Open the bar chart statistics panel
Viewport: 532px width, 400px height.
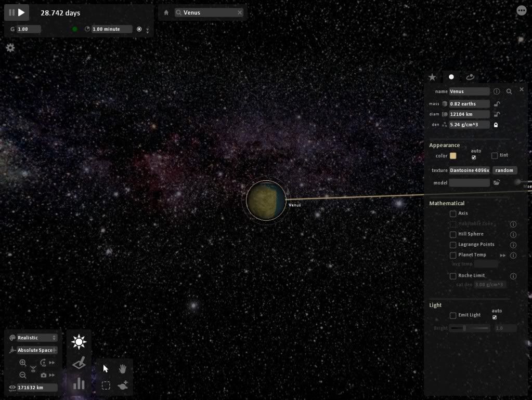(x=79, y=383)
